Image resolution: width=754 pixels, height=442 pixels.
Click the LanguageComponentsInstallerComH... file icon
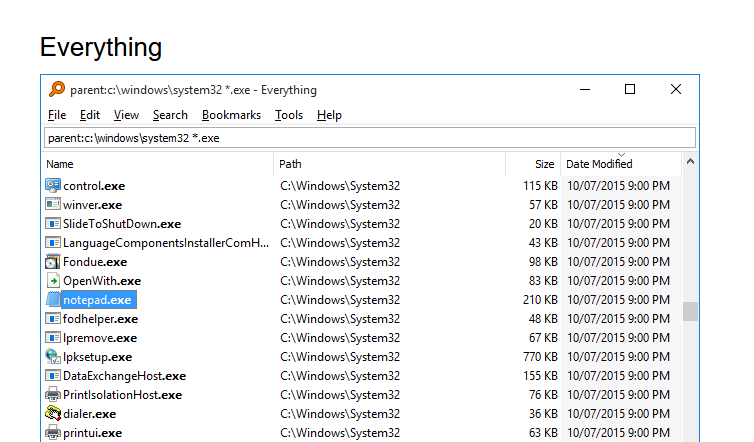(x=53, y=242)
